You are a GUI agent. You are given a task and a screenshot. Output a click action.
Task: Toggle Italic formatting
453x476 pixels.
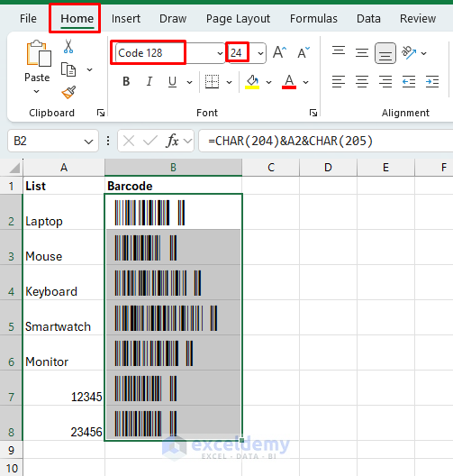pos(149,81)
